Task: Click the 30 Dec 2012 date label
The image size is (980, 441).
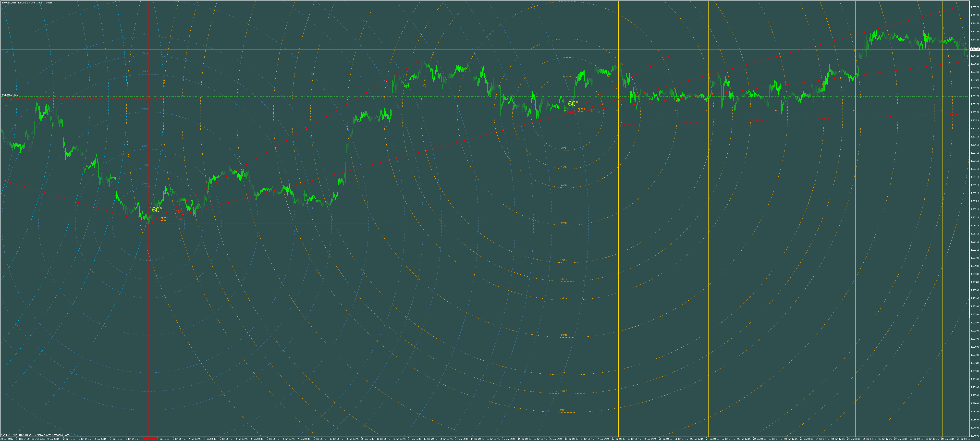Action: [7, 439]
